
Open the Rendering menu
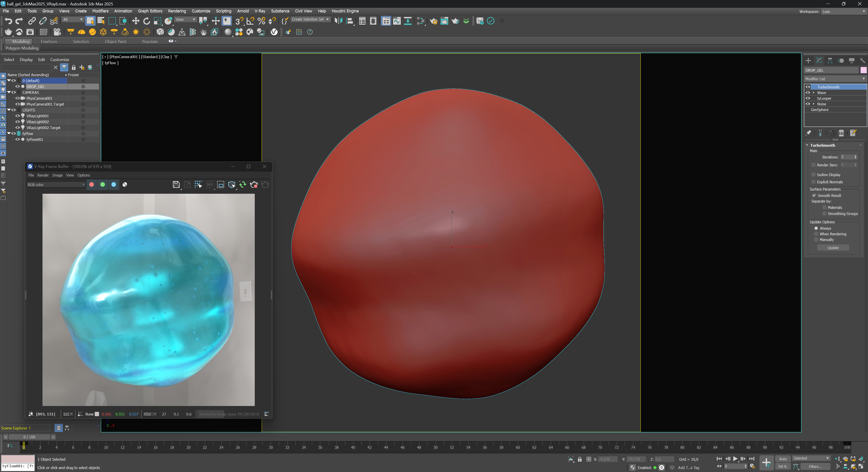point(177,11)
